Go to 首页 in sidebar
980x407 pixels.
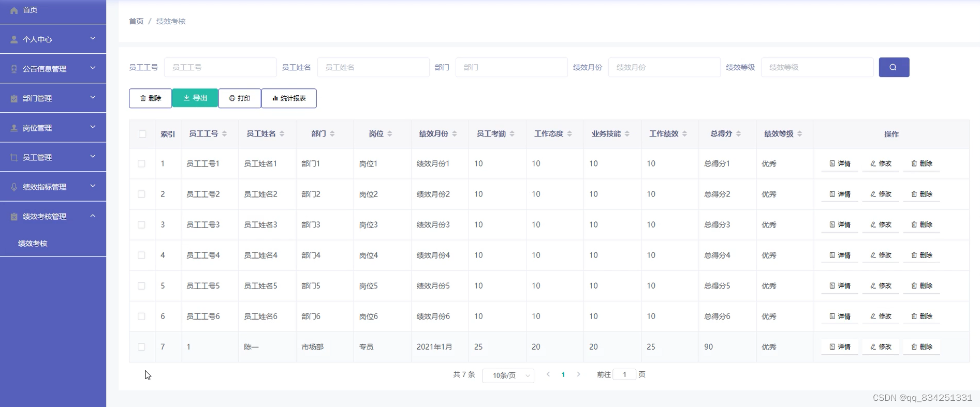[30, 10]
